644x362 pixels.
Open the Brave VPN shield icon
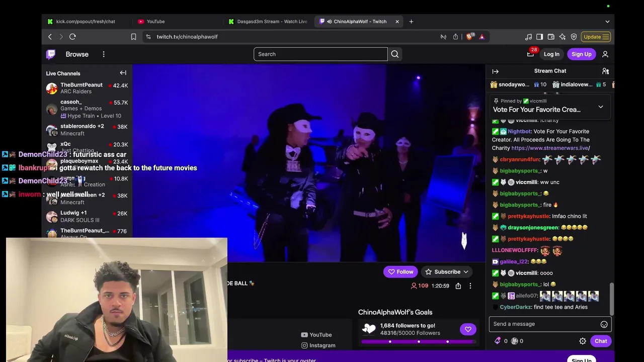[x=574, y=37]
